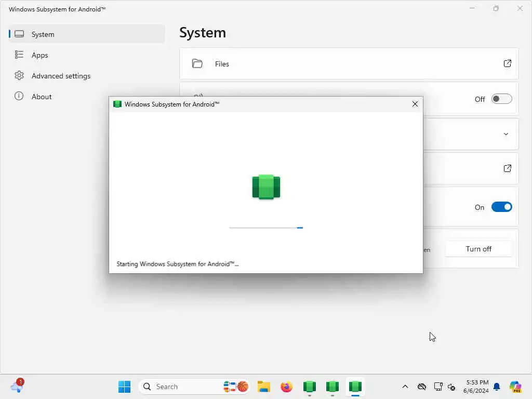Open File Explorer from taskbar
Image resolution: width=532 pixels, height=399 pixels.
point(263,387)
